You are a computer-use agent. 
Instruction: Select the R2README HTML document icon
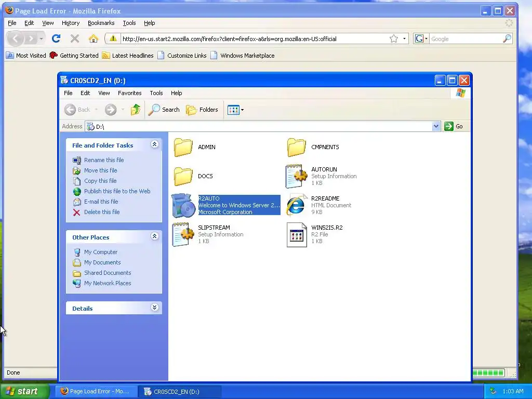point(296,205)
